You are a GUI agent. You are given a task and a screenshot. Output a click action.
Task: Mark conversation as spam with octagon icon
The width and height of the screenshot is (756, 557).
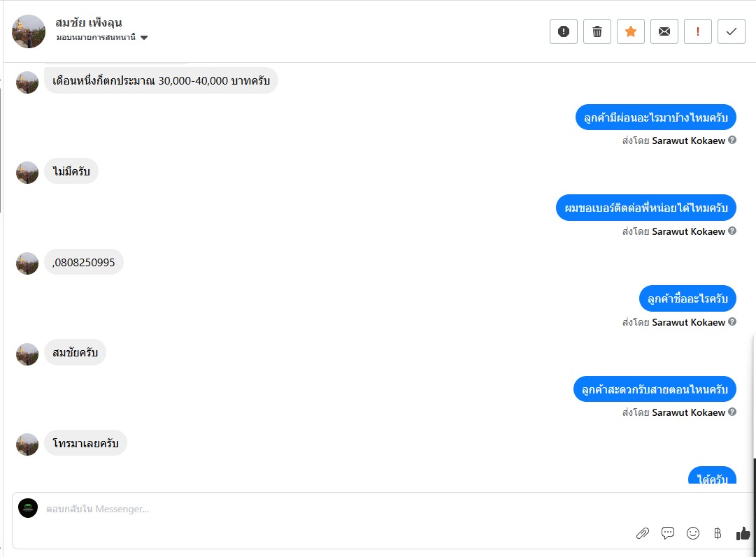tap(564, 31)
